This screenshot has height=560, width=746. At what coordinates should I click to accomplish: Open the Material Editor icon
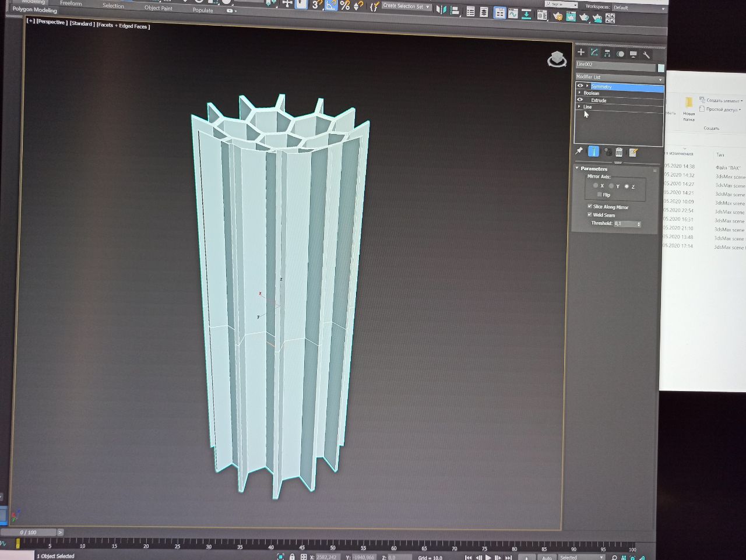(542, 15)
